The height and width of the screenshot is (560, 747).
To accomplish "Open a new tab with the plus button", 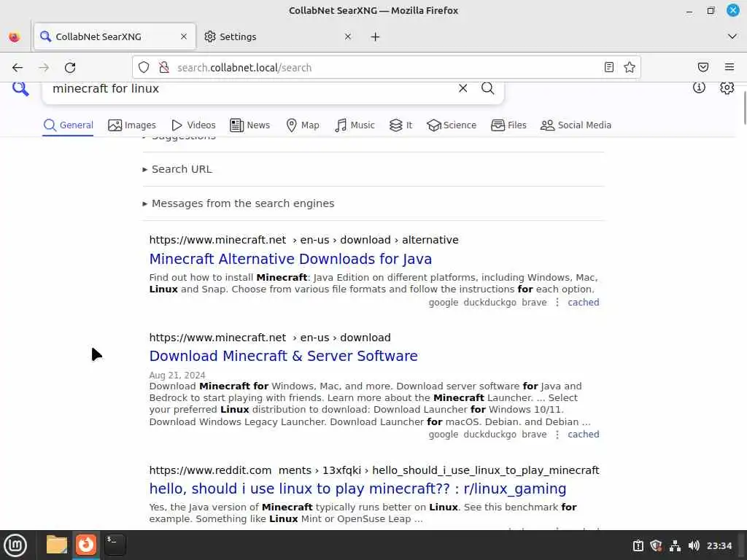I will coord(376,36).
